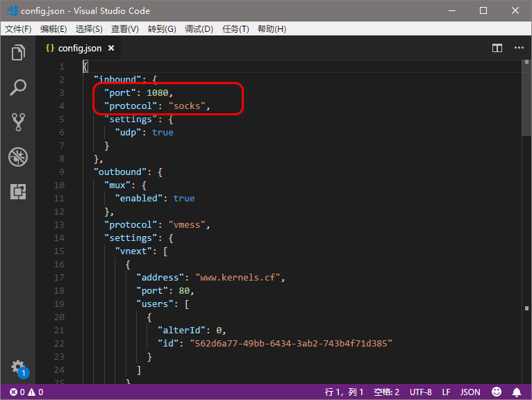Click the editor vertical scrollbar thumb
This screenshot has height=400, width=532.
(526, 99)
